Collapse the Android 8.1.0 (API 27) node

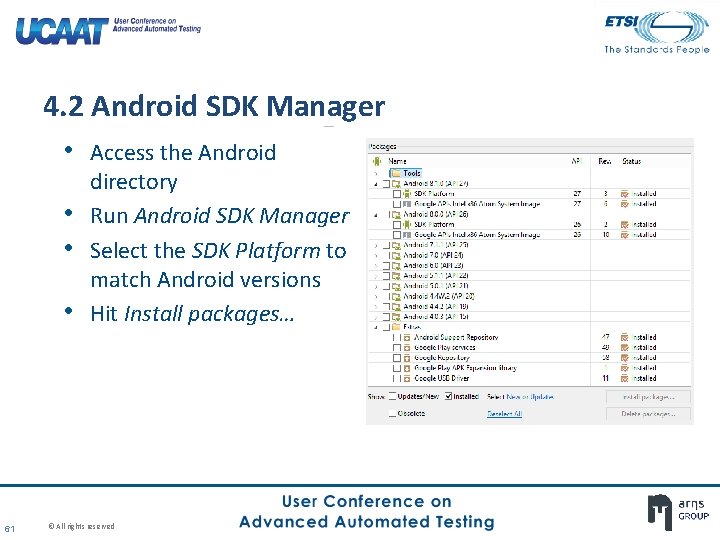[376, 184]
